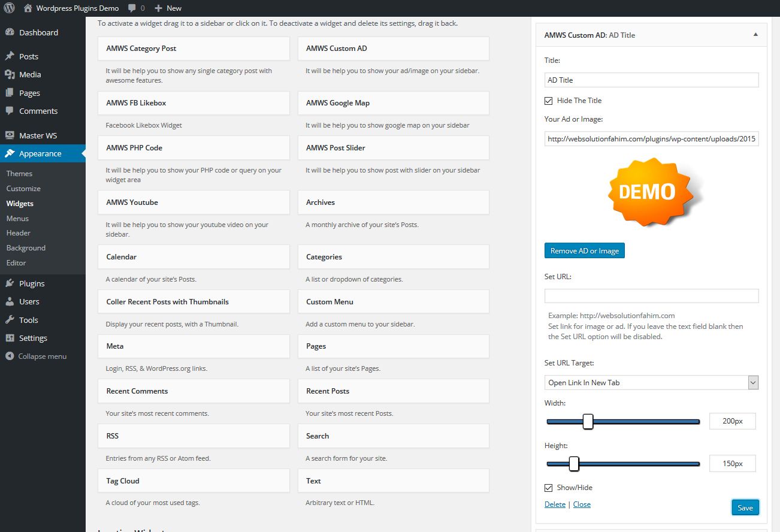Click the Height slider handle
Screen dimensions: 780x532
coord(574,464)
